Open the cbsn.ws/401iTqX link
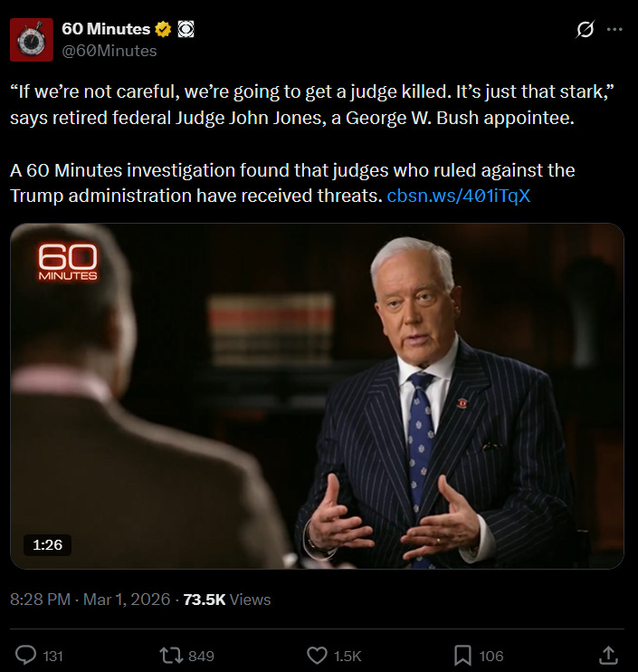638x672 pixels. (459, 196)
